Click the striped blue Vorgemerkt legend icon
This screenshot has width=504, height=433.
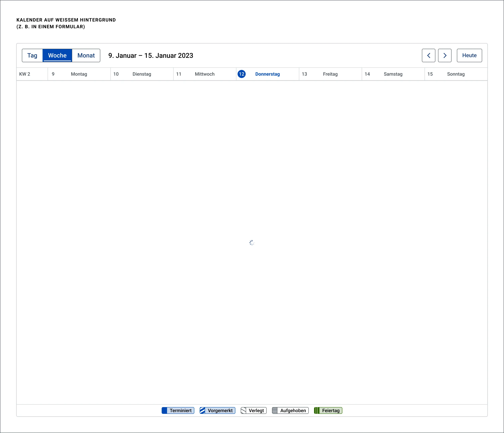click(x=202, y=410)
